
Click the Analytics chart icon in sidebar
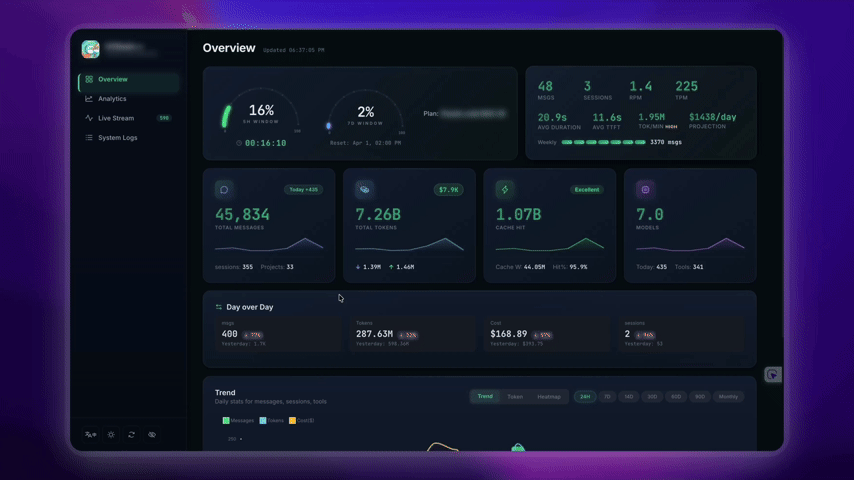point(89,99)
